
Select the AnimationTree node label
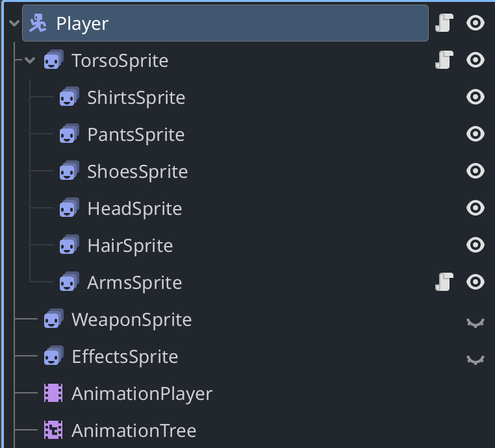(x=134, y=430)
